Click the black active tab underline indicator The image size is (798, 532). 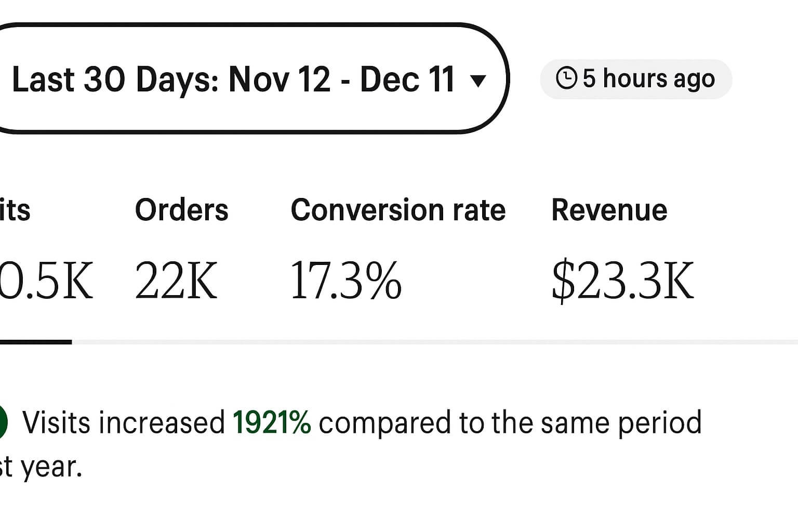pos(36,342)
